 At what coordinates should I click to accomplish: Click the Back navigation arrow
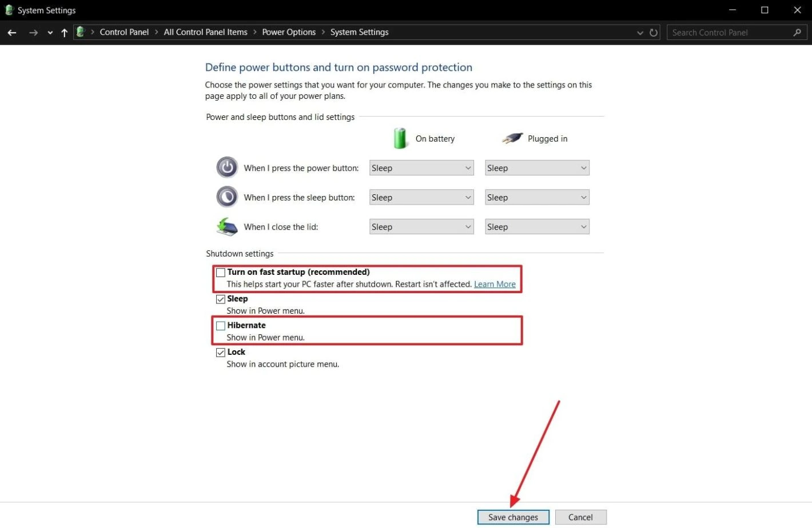tap(12, 33)
